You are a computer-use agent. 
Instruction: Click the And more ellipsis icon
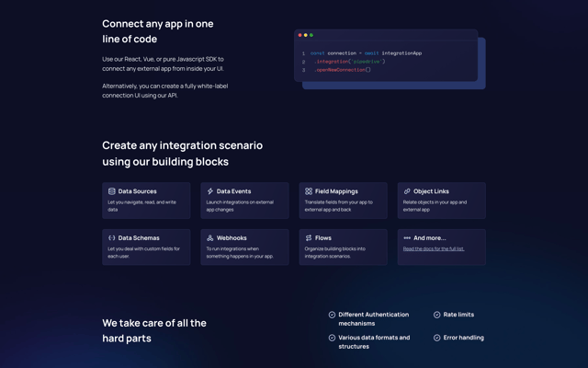[407, 237]
